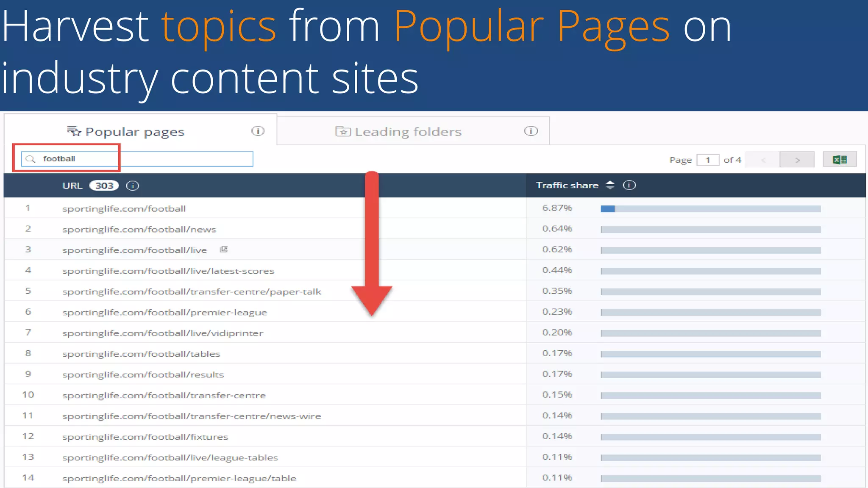
Task: Sort by the Traffic share column
Action: pos(610,185)
